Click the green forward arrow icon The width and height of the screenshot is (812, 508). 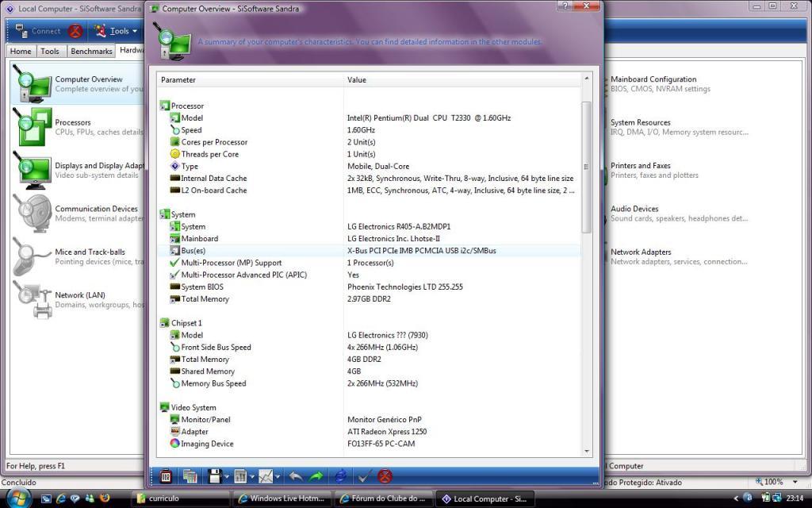[x=316, y=476]
